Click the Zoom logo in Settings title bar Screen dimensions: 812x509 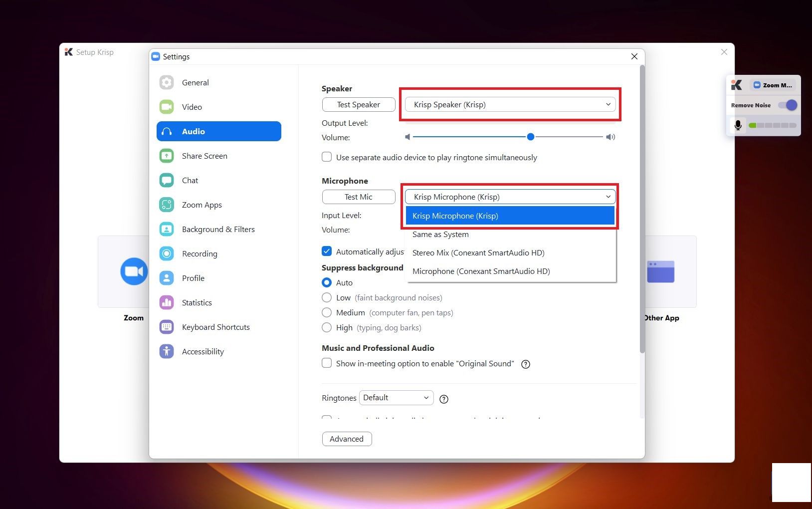(x=156, y=56)
